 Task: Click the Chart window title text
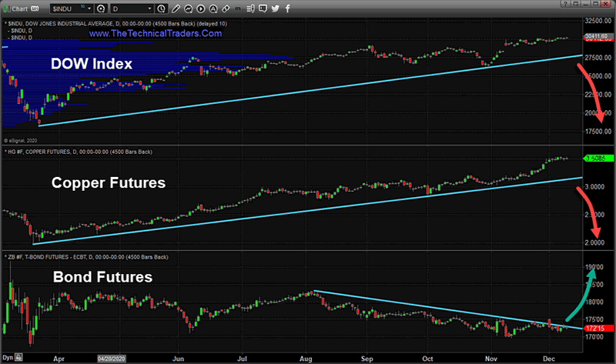(x=20, y=8)
